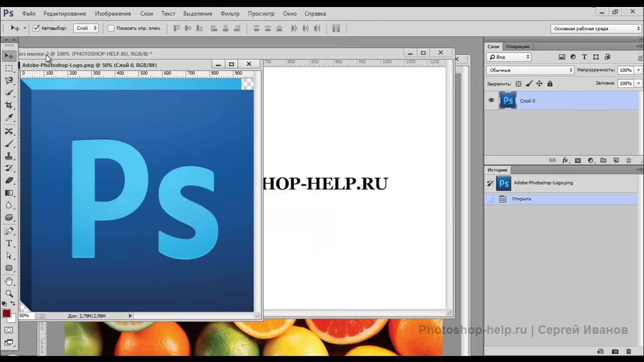Open the Вид layer filter dropdown

coord(509,57)
